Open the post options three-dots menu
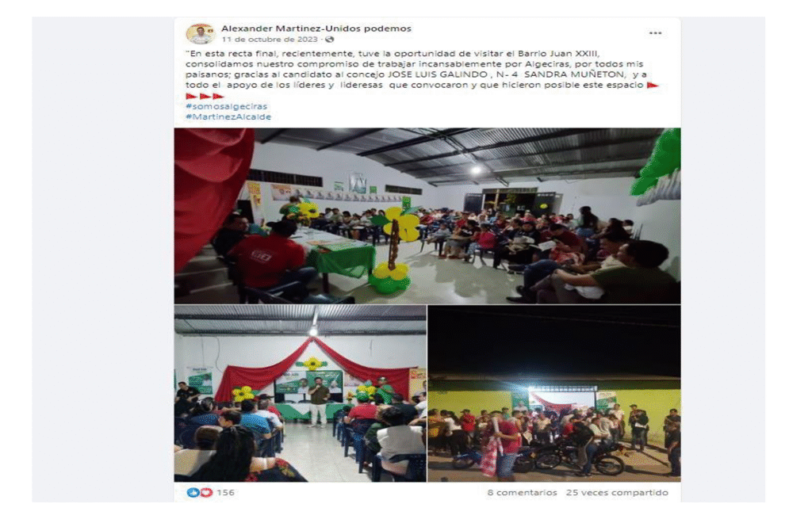The width and height of the screenshot is (812, 519). [655, 32]
